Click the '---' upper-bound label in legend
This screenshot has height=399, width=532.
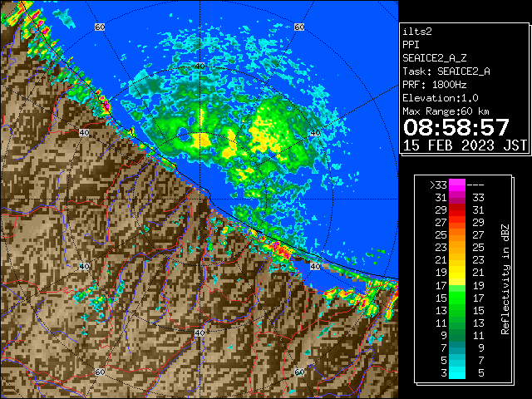pos(475,185)
